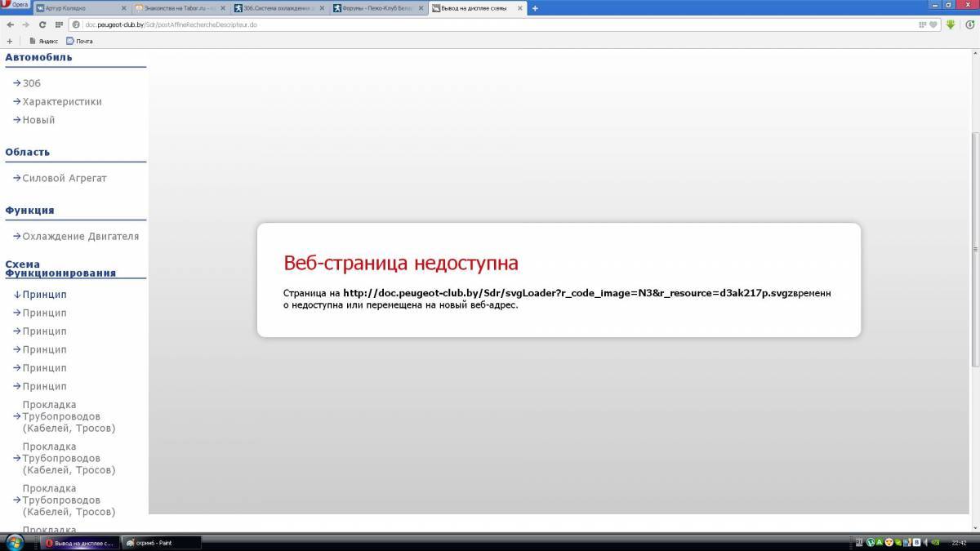Viewport: 980px width, 551px height.
Task: Select 'Охлаждение Двигателя' under Функция
Action: tap(80, 237)
